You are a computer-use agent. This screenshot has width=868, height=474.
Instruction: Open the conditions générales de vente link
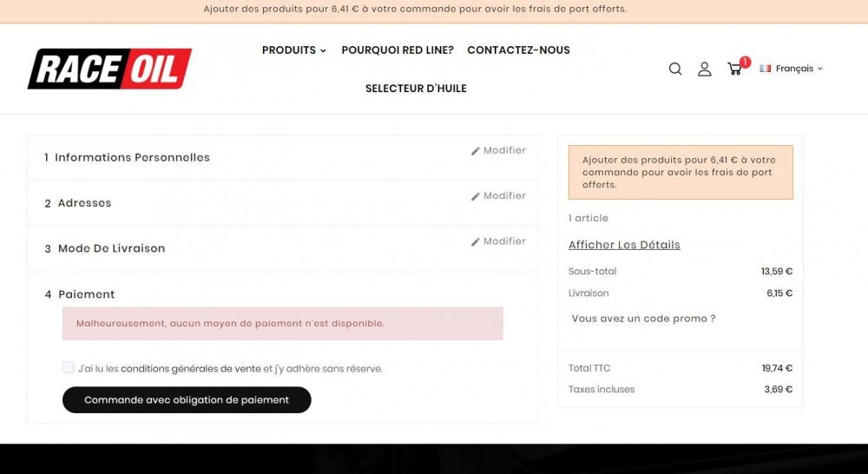pyautogui.click(x=190, y=369)
